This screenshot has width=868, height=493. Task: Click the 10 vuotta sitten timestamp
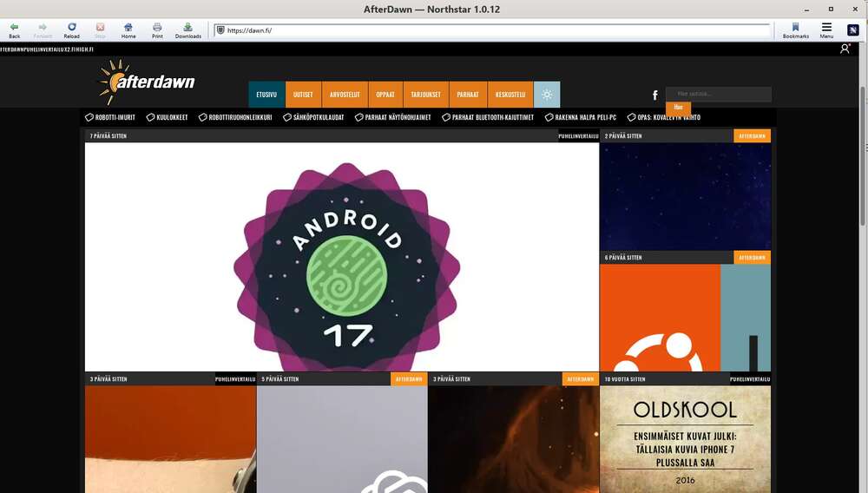(x=625, y=379)
